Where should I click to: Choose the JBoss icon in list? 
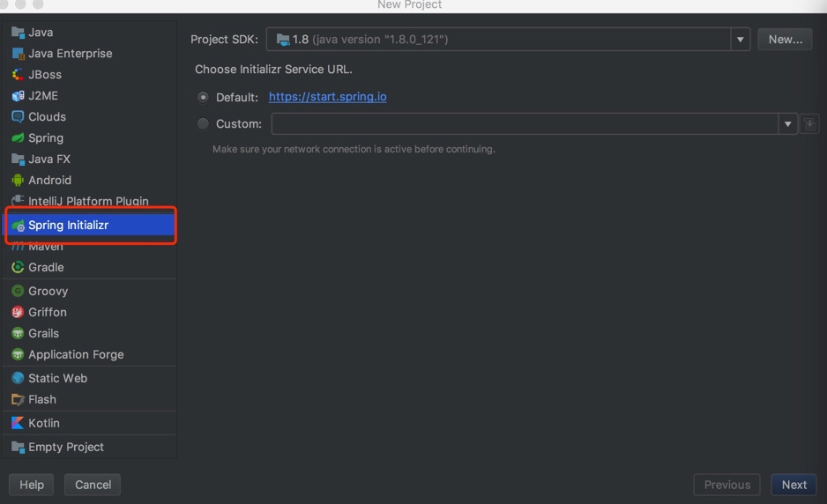[x=18, y=75]
